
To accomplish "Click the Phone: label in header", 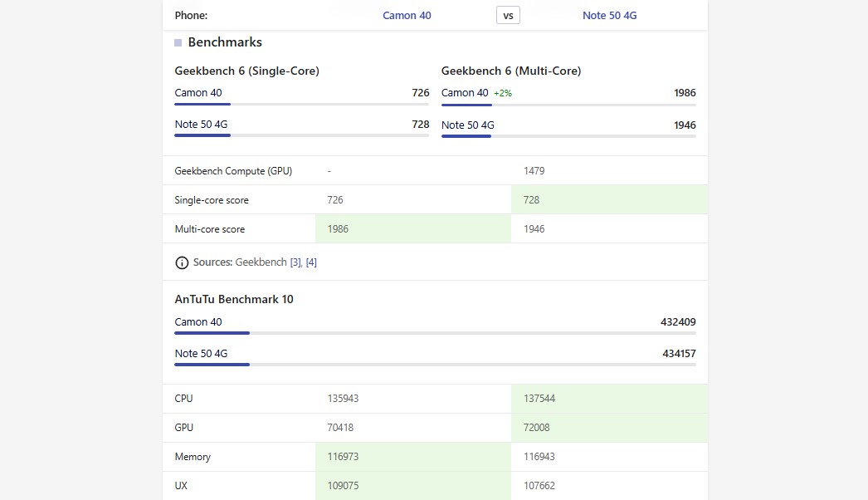I will pyautogui.click(x=191, y=16).
